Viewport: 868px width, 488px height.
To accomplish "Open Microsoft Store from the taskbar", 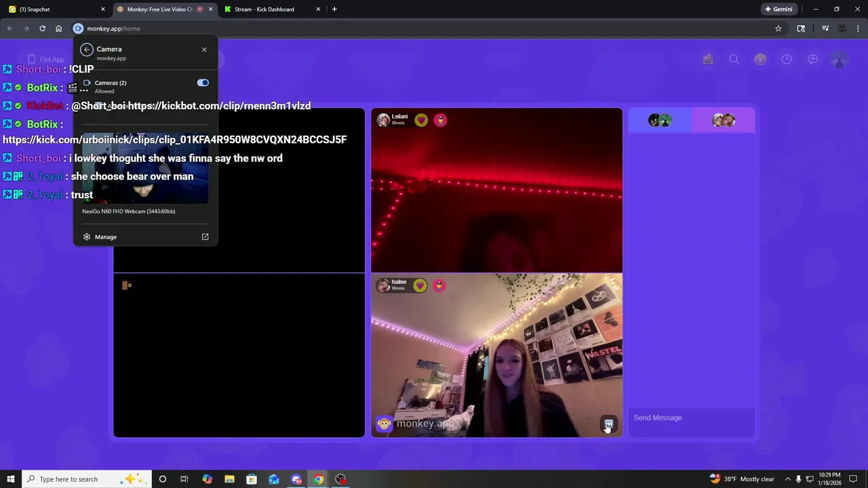I will tap(252, 479).
